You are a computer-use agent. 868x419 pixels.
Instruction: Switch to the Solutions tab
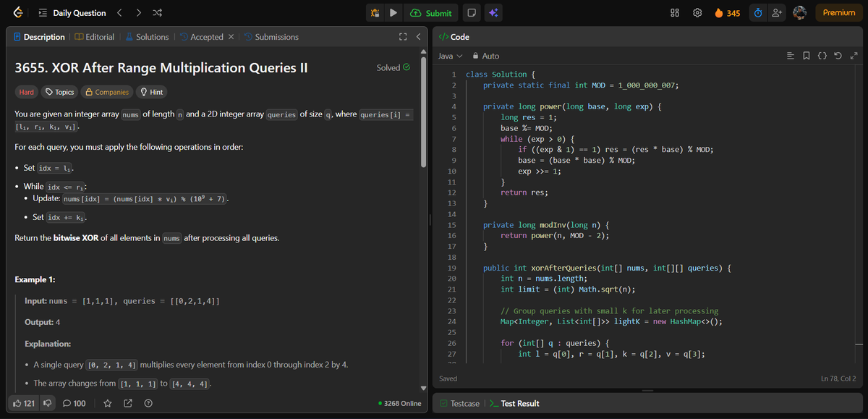coord(147,37)
